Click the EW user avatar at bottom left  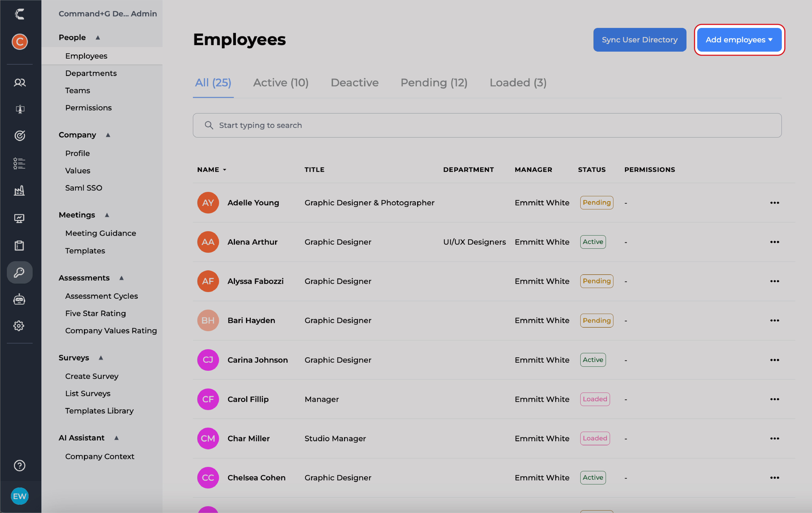(x=19, y=496)
